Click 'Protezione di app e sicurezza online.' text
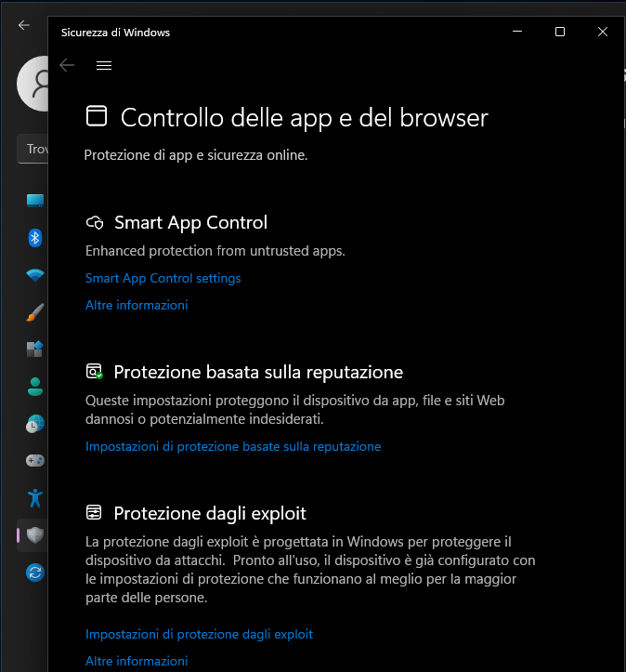The height and width of the screenshot is (672, 626). pyautogui.click(x=196, y=155)
